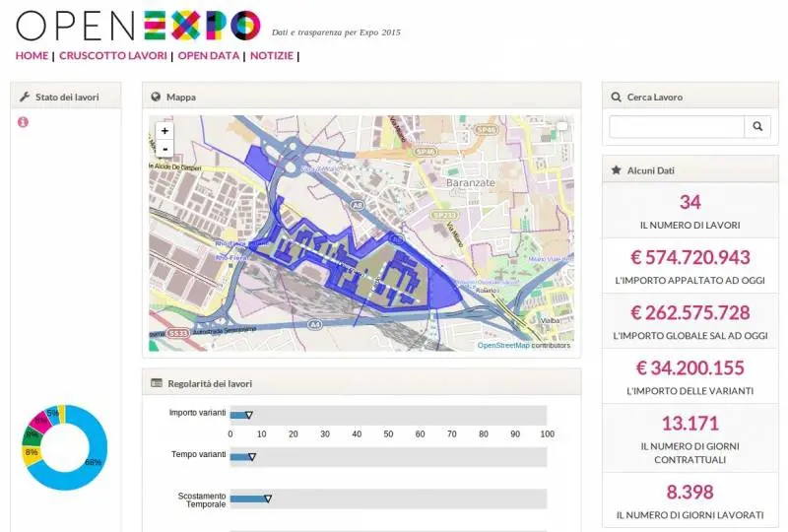
Task: Click the Scostamento Temporale marker triangle
Action: (268, 499)
